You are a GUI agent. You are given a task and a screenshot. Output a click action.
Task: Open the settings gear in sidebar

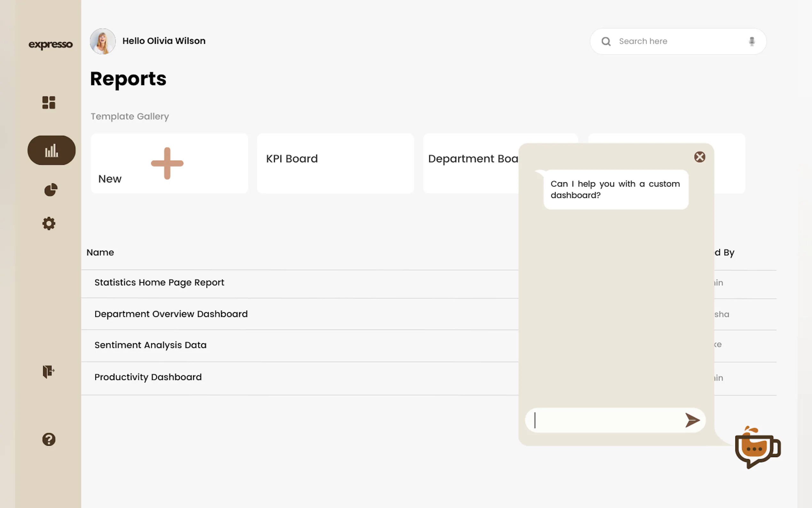49,223
